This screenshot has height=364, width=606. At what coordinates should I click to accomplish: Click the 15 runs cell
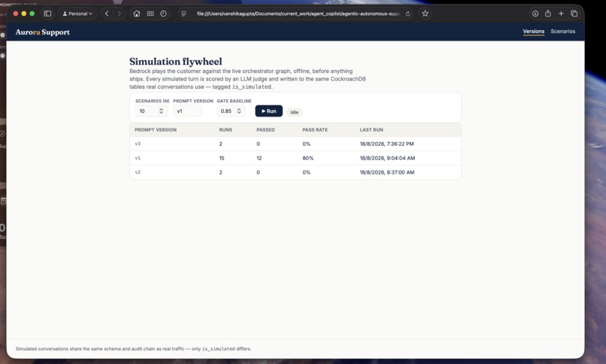point(222,158)
